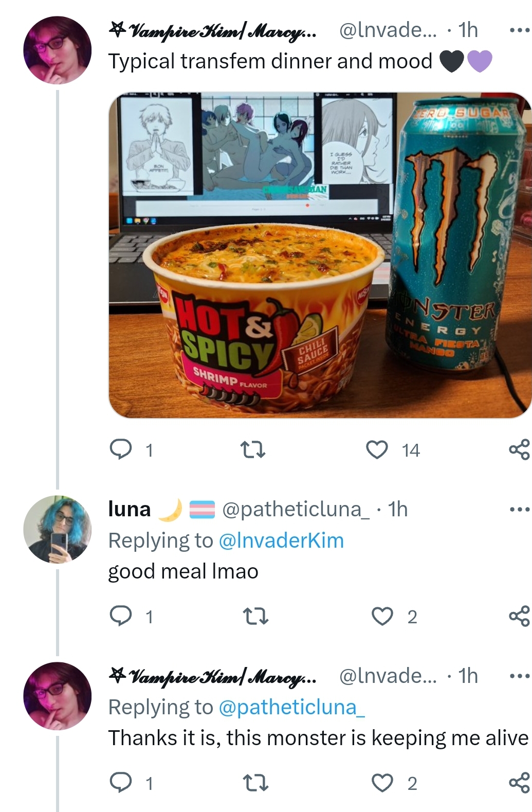Retweet the monster keeping me alive tweet
Screen dimensions: 532x812
pos(255,782)
